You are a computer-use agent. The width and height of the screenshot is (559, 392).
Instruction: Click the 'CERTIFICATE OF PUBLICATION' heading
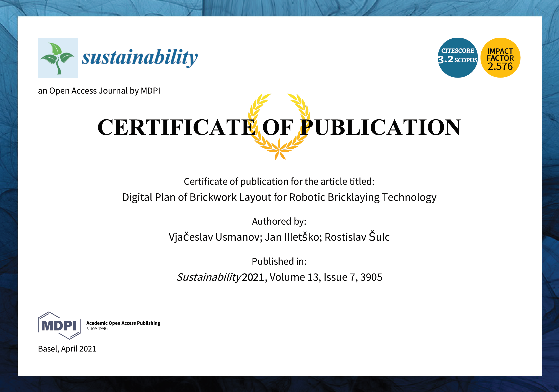279,127
